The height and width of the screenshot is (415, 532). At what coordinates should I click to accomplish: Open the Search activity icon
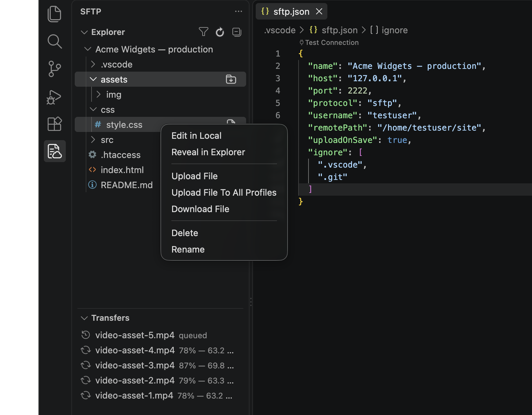[55, 41]
